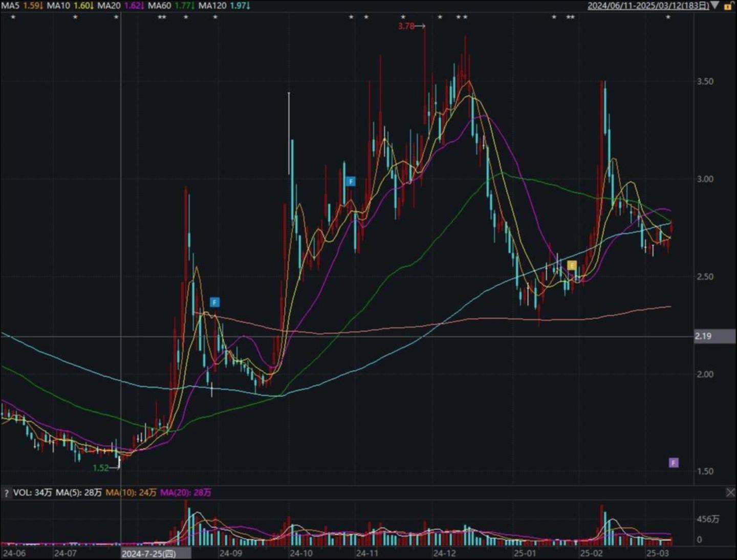Open the date range dropdown triangle

(715, 6)
